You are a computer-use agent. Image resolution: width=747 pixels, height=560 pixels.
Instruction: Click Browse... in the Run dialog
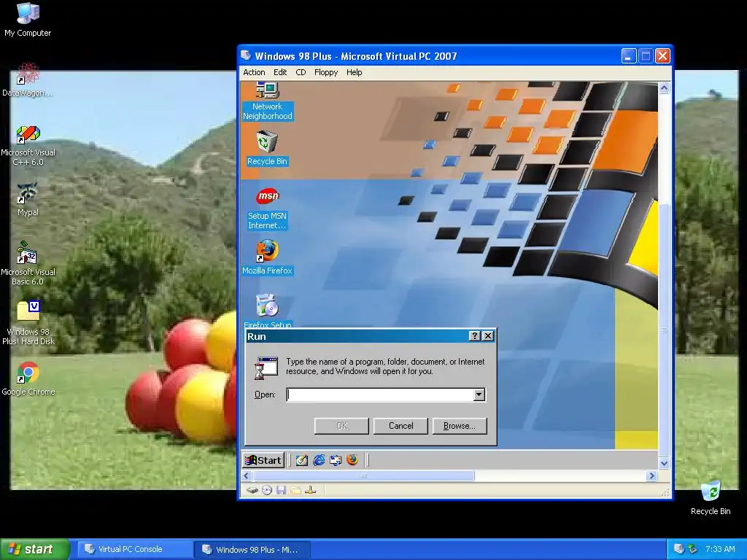point(460,426)
